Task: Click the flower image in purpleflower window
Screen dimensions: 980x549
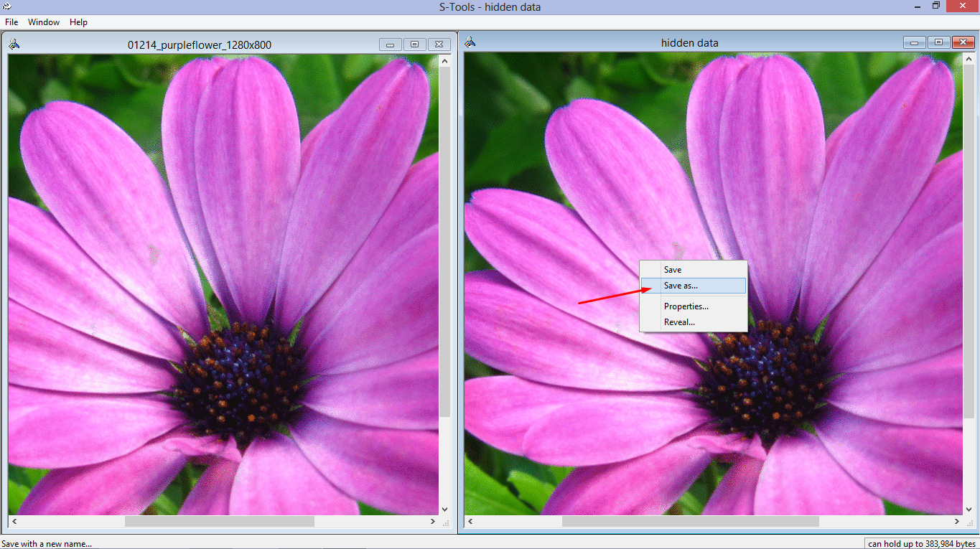Action: click(x=223, y=285)
